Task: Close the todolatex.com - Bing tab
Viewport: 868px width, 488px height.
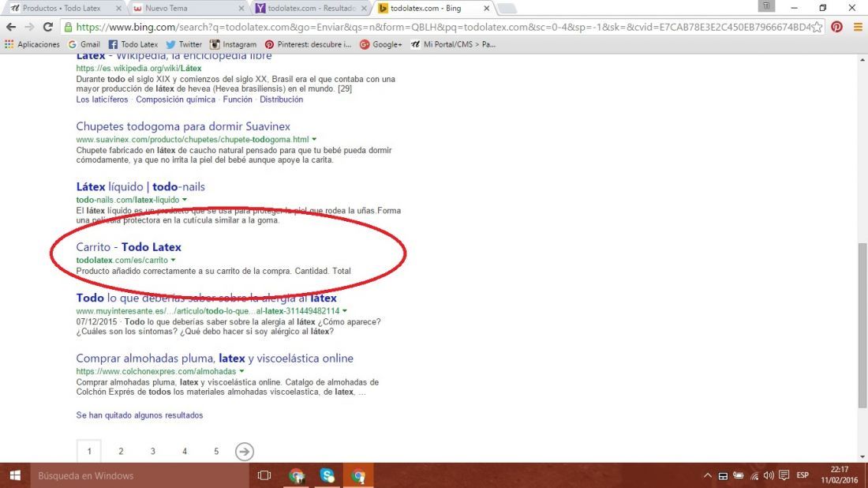Action: click(487, 9)
